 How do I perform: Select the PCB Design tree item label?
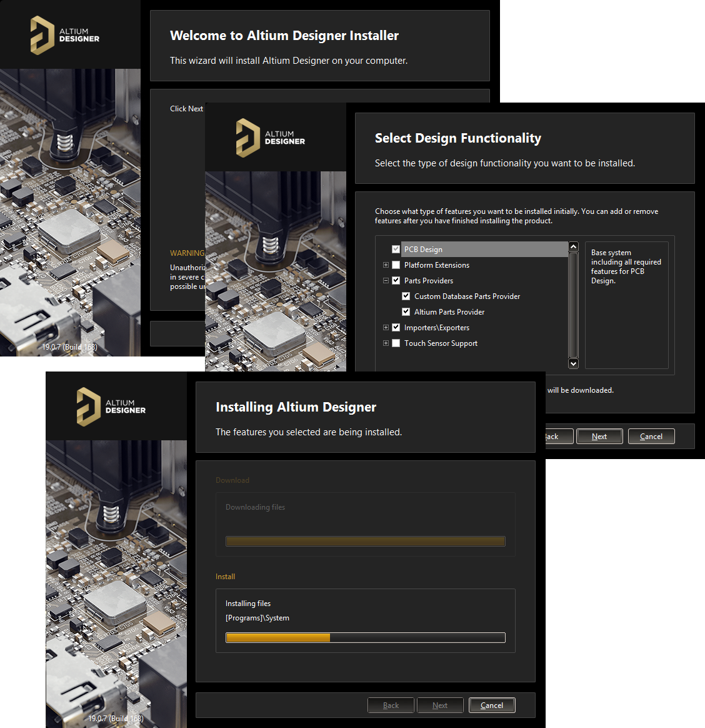423,250
